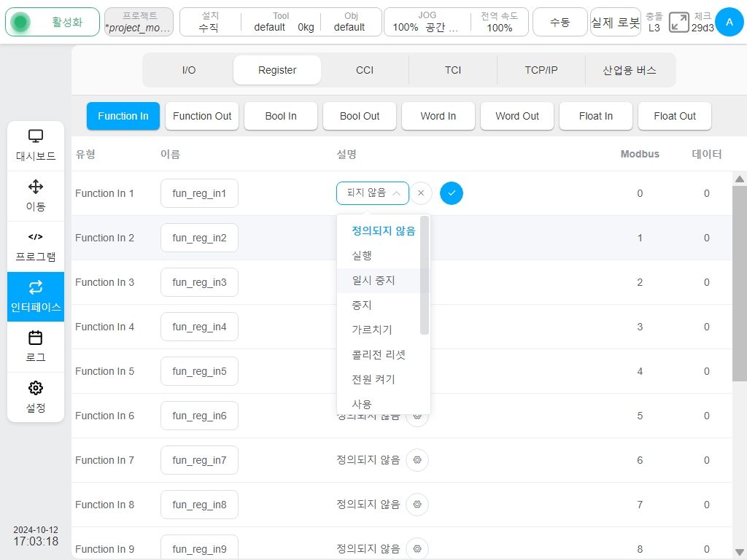Switch to the 산업용 버스 tab
Screen dimensions: 747x560
[629, 70]
